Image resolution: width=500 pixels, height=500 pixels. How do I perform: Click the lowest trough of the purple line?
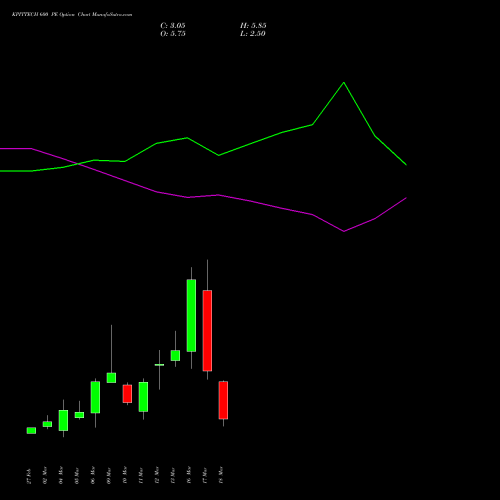[344, 231]
